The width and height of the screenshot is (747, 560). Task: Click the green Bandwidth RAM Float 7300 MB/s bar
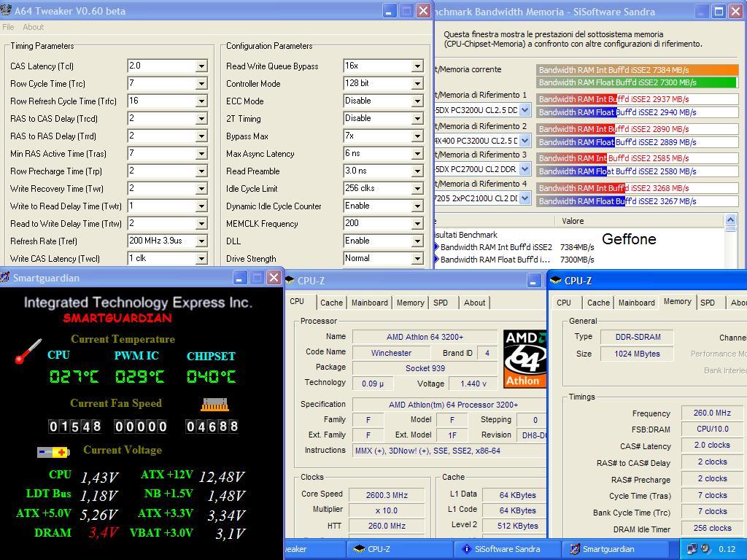click(638, 82)
